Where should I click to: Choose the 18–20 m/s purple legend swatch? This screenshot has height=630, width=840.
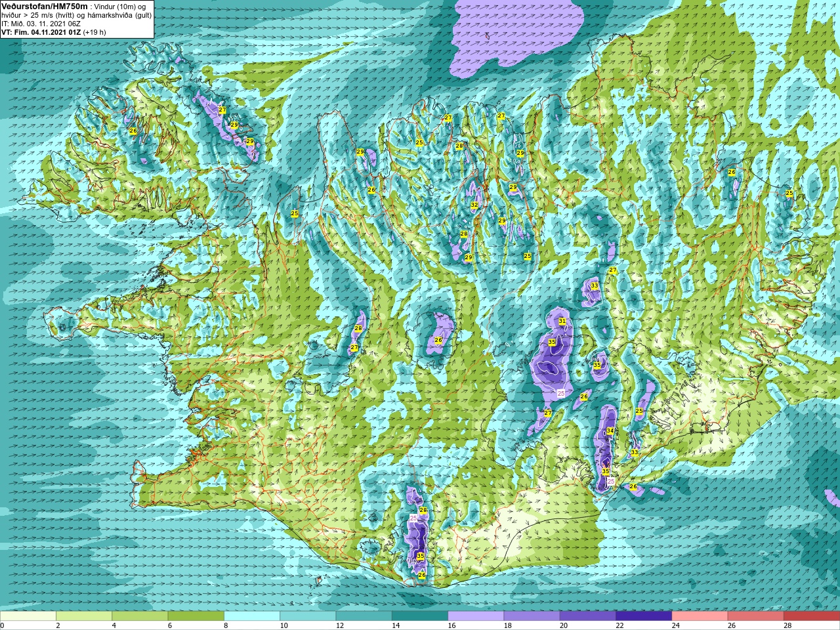[x=532, y=616]
